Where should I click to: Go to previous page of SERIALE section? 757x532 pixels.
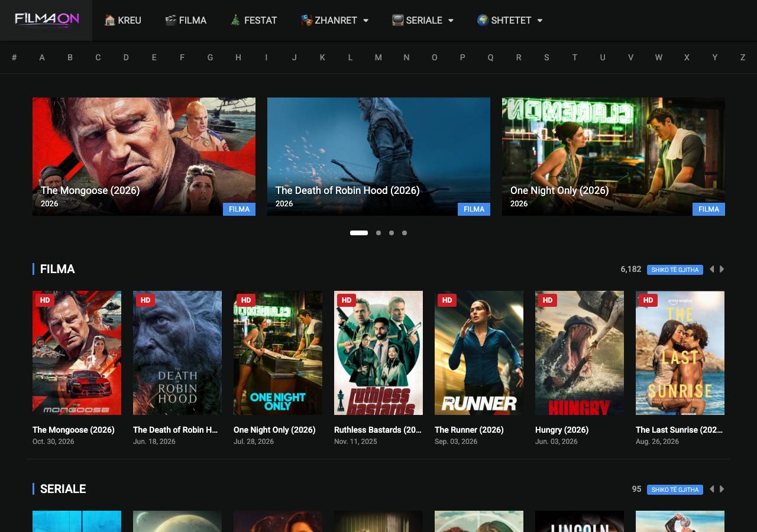tap(711, 489)
